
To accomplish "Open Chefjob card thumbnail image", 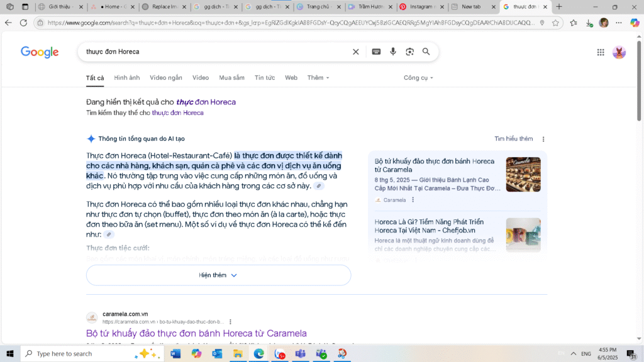I will pyautogui.click(x=523, y=235).
